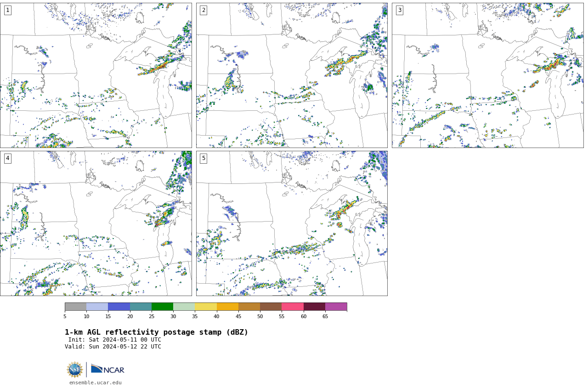Open ensemble member 4 reflectivity panel
The height and width of the screenshot is (388, 588).
96,223
